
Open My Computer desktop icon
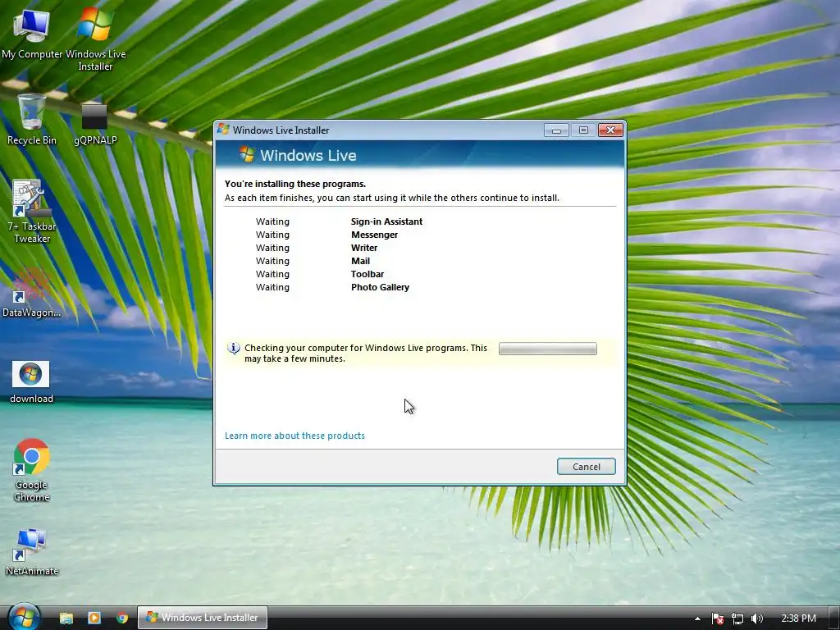coord(32,32)
